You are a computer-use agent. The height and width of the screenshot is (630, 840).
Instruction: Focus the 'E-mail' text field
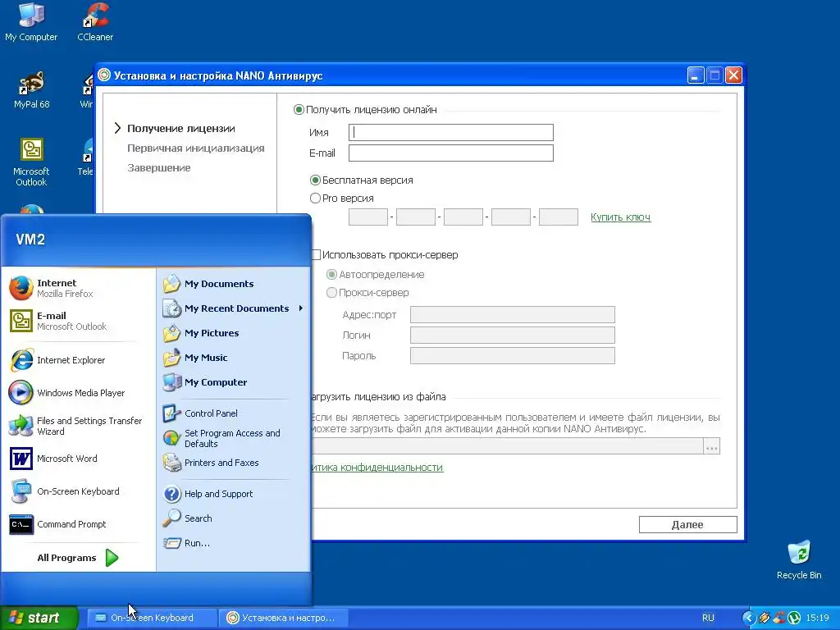450,153
